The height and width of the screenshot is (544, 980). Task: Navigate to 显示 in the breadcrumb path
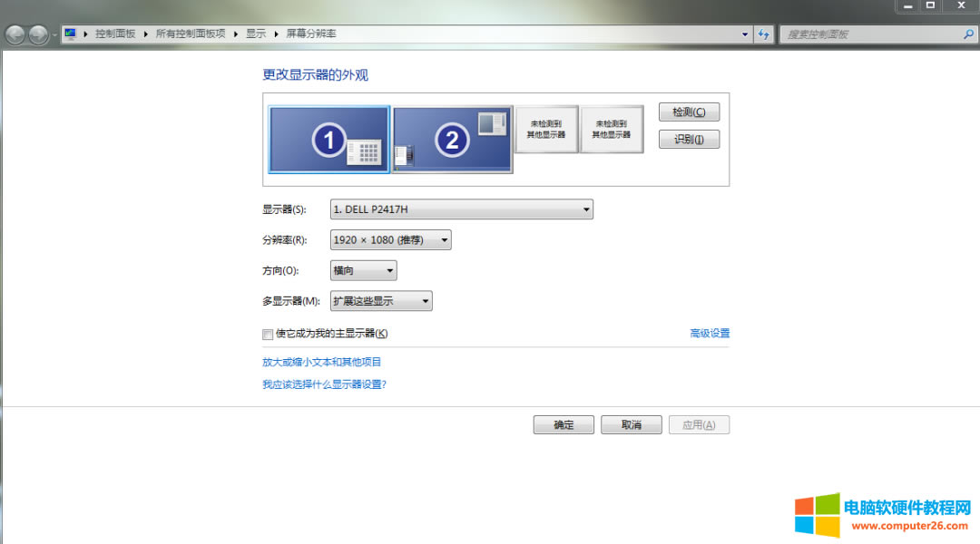tap(256, 34)
